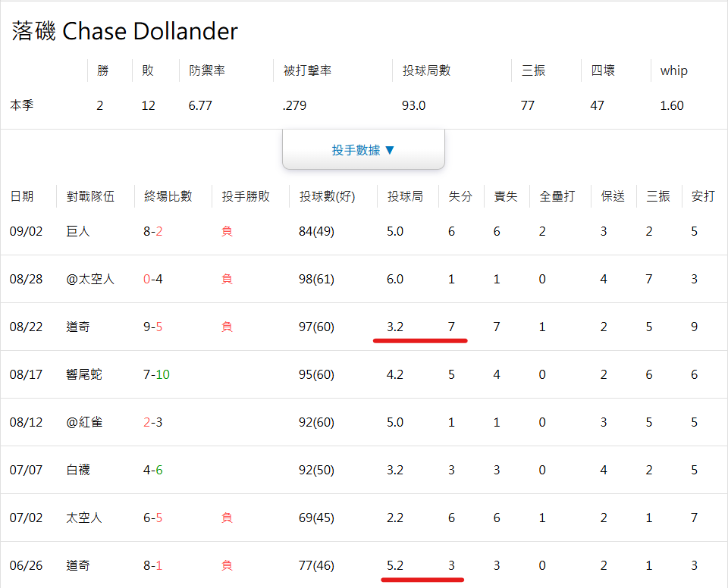Click the 保送 column header
Image resolution: width=728 pixels, height=588 pixels.
pos(613,196)
